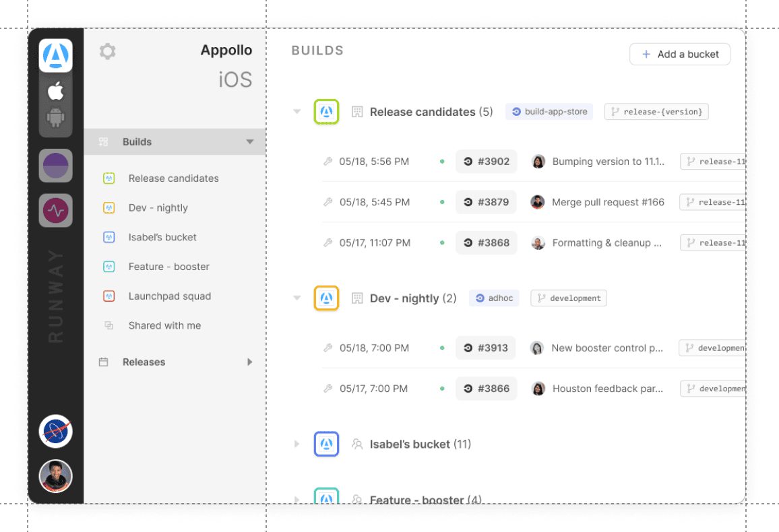Collapse the Release candidates bucket
779x532 pixels.
[x=297, y=112]
